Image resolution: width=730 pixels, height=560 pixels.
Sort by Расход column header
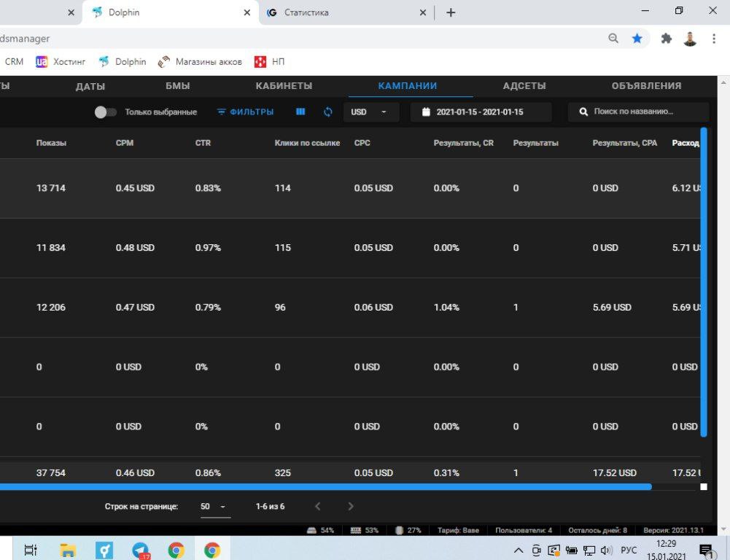[x=686, y=143]
